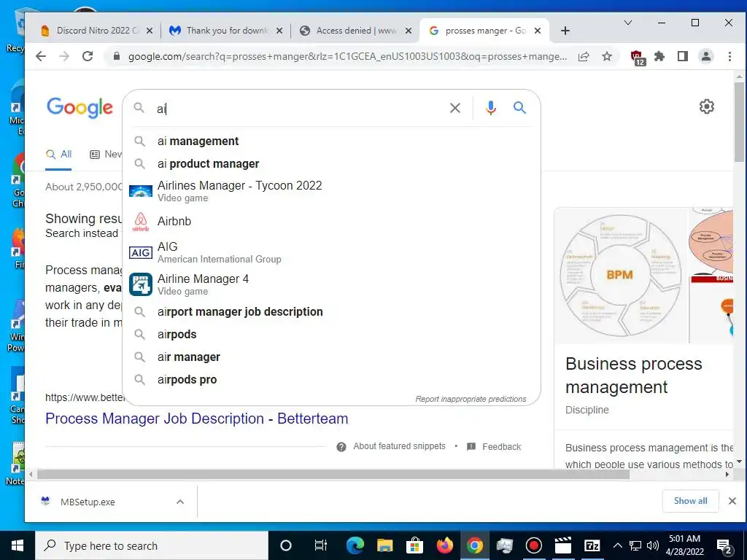Open Microsoft Store from the taskbar

tap(414, 545)
